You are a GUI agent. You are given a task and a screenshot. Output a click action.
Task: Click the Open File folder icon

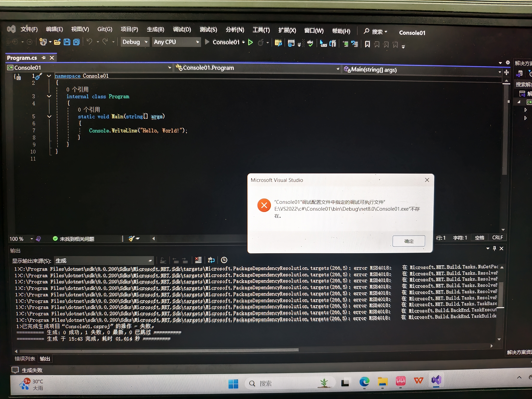coord(57,42)
